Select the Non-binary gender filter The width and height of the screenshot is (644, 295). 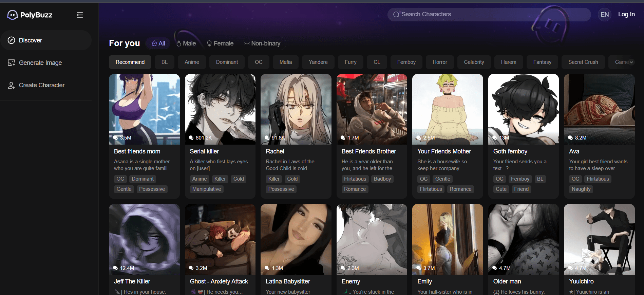[262, 43]
